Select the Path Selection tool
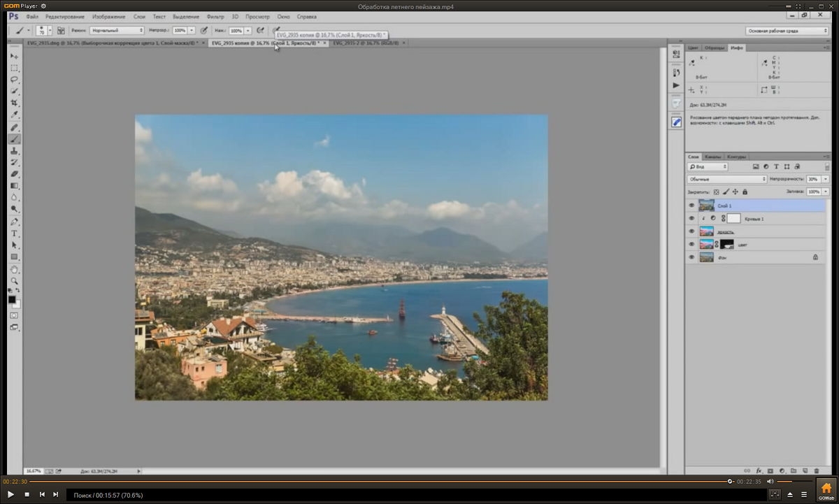 (x=15, y=245)
